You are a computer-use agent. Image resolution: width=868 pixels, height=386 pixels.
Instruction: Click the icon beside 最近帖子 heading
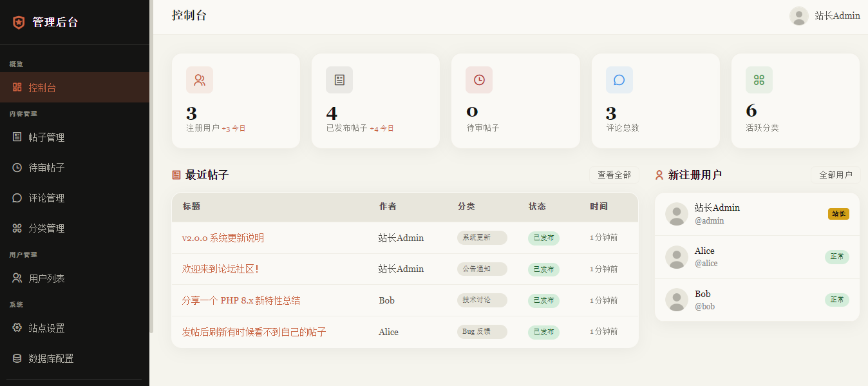176,175
